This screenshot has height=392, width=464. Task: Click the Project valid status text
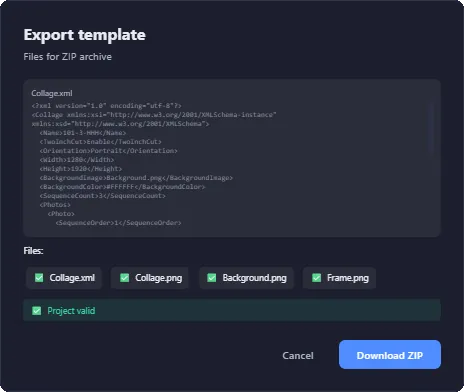71,311
